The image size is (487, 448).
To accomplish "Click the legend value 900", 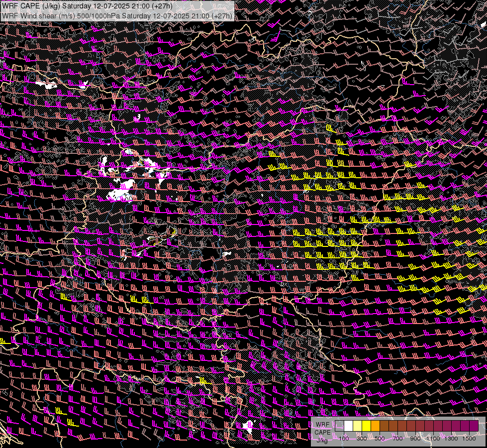I will 415,439.
